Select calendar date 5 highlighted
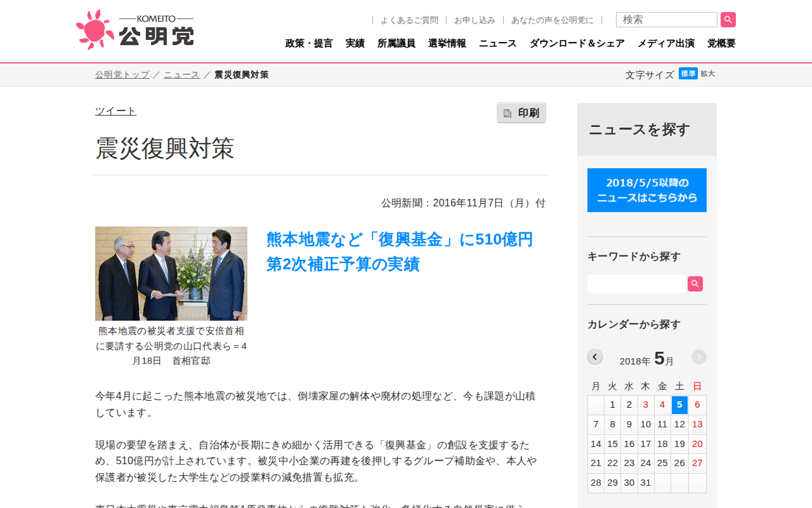This screenshot has width=812, height=508. tap(679, 404)
